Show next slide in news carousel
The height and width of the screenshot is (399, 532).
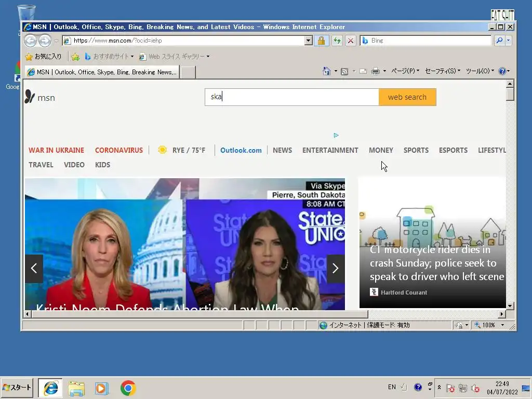pos(336,269)
